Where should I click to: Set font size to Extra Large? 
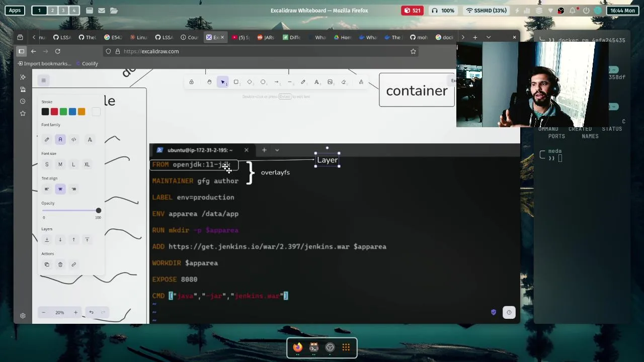tap(87, 164)
